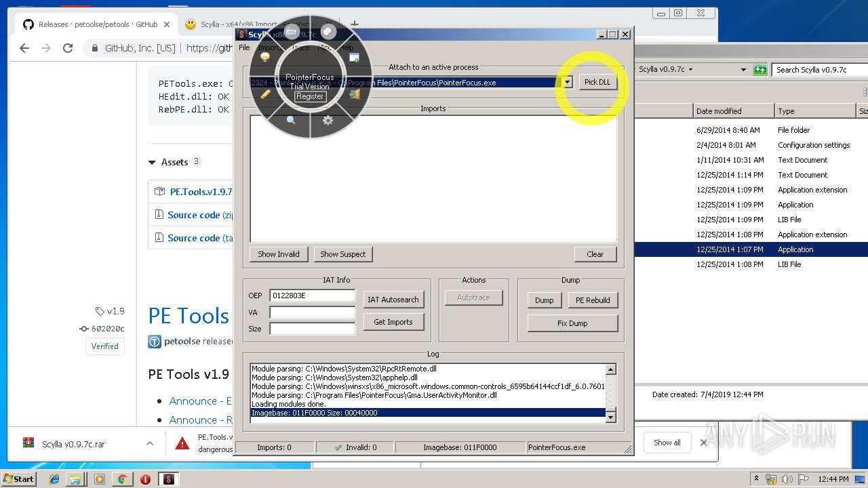Open the Source code (zip) link
This screenshot has height=488, width=868.
200,215
